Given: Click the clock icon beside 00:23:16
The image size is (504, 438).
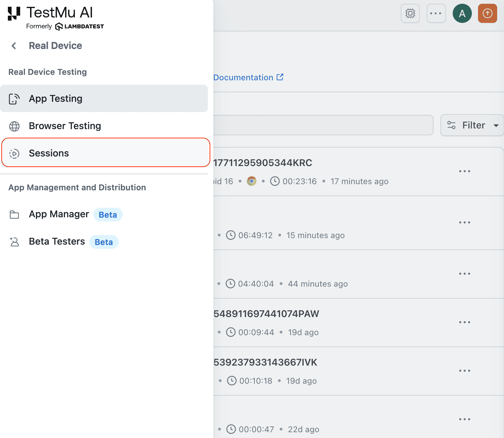Looking at the screenshot, I should tap(275, 181).
